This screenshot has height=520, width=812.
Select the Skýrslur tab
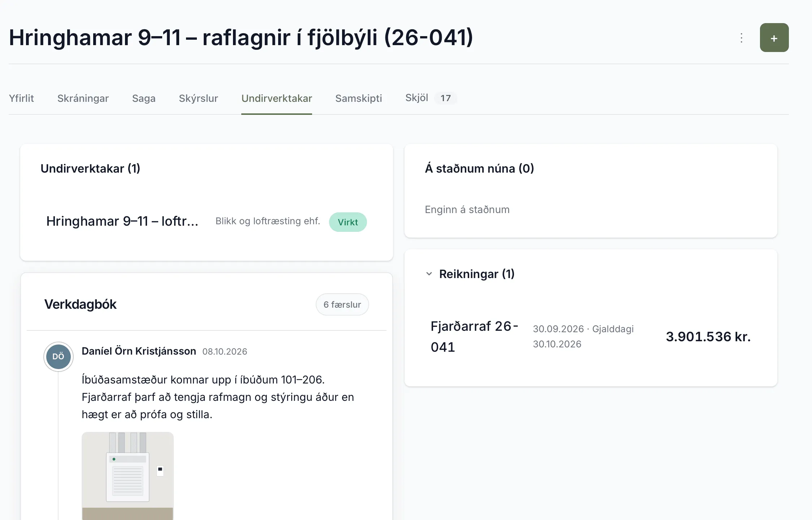click(198, 98)
